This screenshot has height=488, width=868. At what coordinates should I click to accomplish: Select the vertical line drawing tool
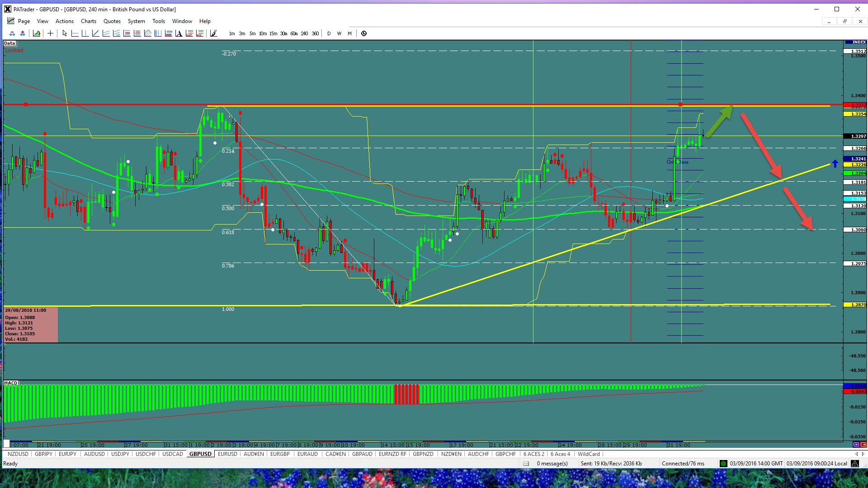click(x=85, y=33)
